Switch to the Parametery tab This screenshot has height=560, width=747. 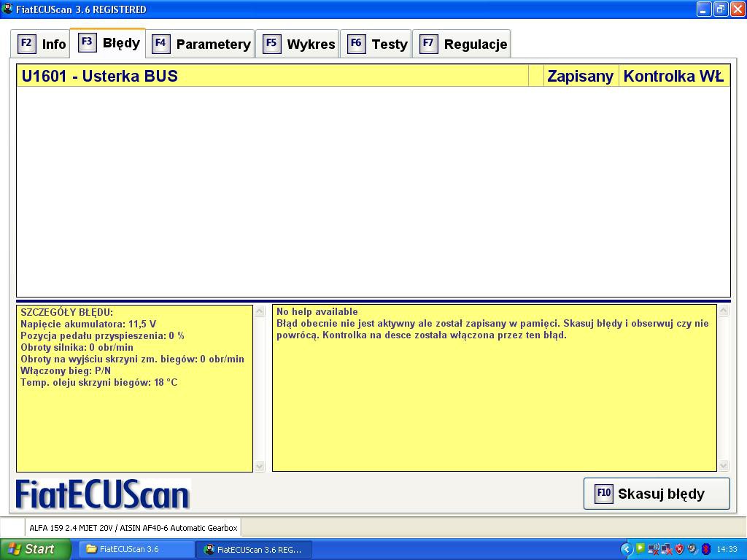pos(201,44)
